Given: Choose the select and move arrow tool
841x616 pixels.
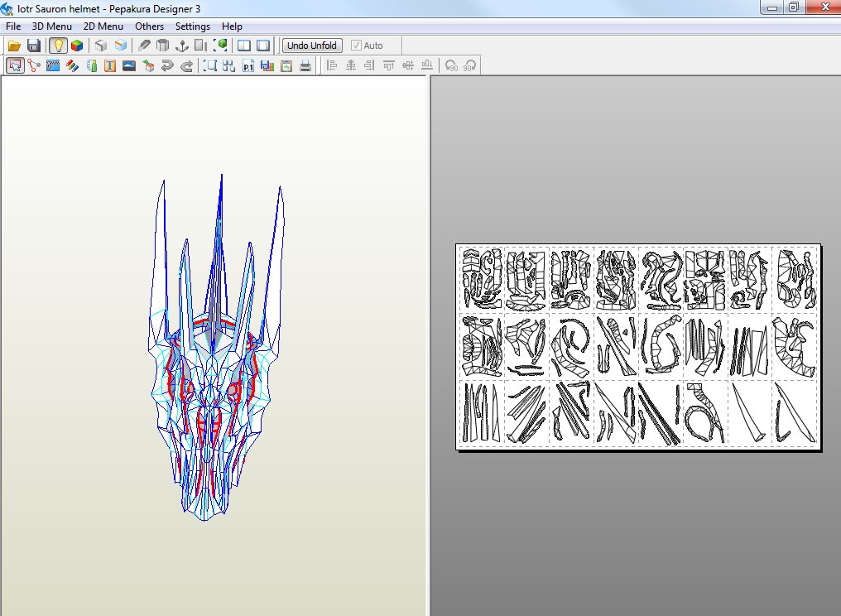Looking at the screenshot, I should (x=15, y=66).
